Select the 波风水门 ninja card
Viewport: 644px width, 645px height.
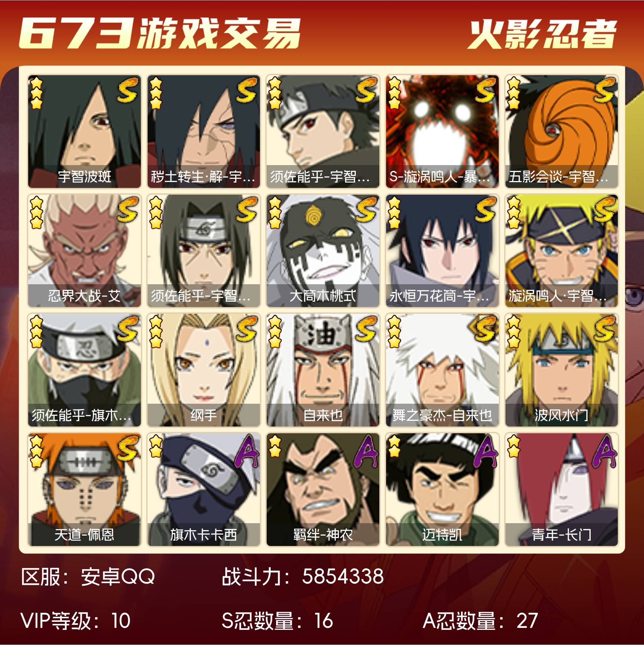[x=561, y=370]
